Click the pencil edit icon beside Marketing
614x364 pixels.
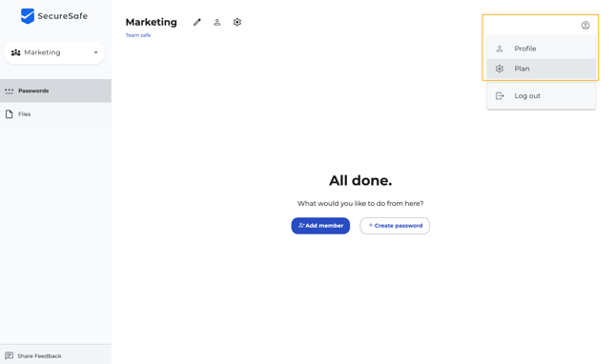click(x=197, y=22)
